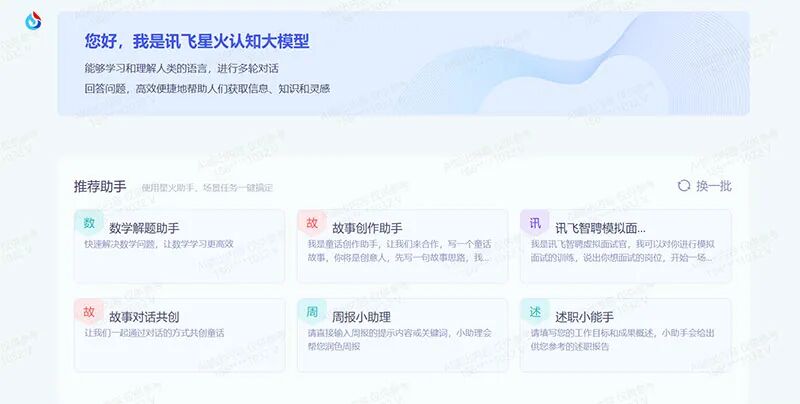Screen dimensions: 800x404
Task: Click the green 数 badge icon
Action: tap(89, 223)
